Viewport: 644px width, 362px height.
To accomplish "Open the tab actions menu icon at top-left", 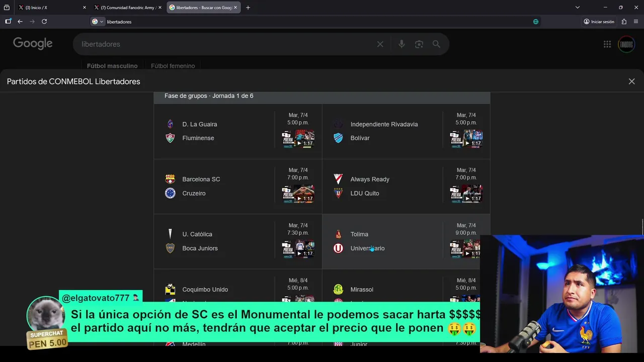I will pyautogui.click(x=7, y=8).
